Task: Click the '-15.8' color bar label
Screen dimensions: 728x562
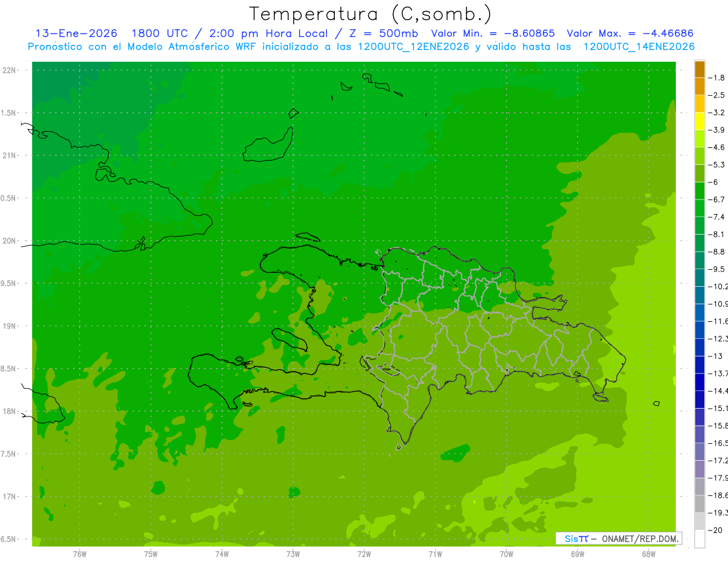Action: coord(718,426)
